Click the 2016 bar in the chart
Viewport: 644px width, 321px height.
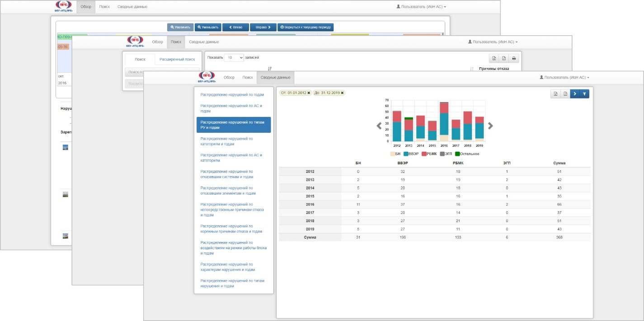tap(444, 124)
